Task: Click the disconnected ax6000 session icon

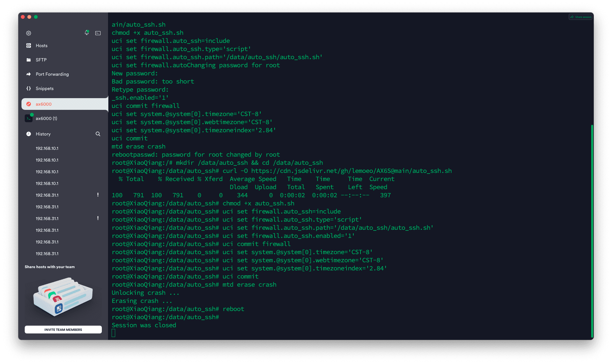Action: point(29,104)
